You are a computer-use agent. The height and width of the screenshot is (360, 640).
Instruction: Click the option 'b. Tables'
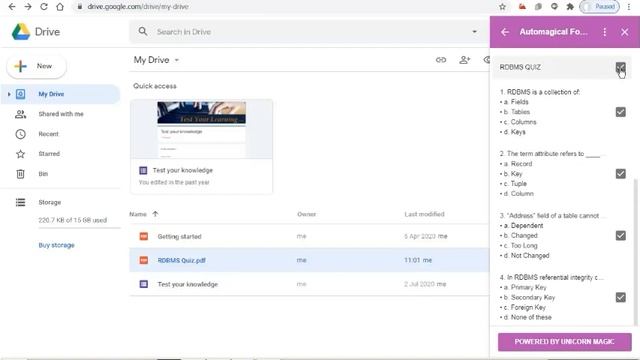tap(516, 112)
